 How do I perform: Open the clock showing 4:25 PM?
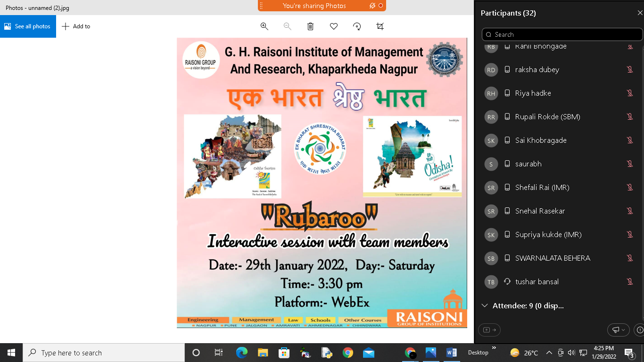pos(604,353)
